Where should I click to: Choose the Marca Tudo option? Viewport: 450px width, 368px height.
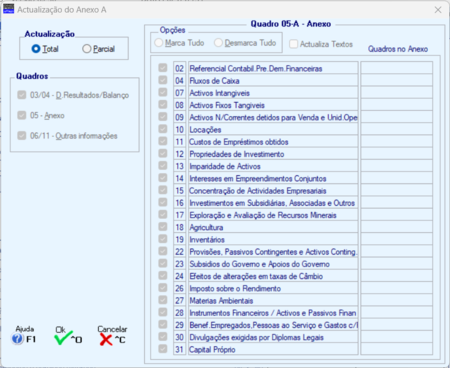click(159, 43)
